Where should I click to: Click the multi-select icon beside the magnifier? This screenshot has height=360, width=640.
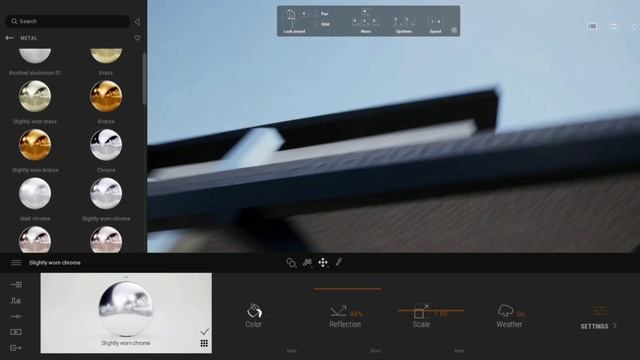click(307, 263)
